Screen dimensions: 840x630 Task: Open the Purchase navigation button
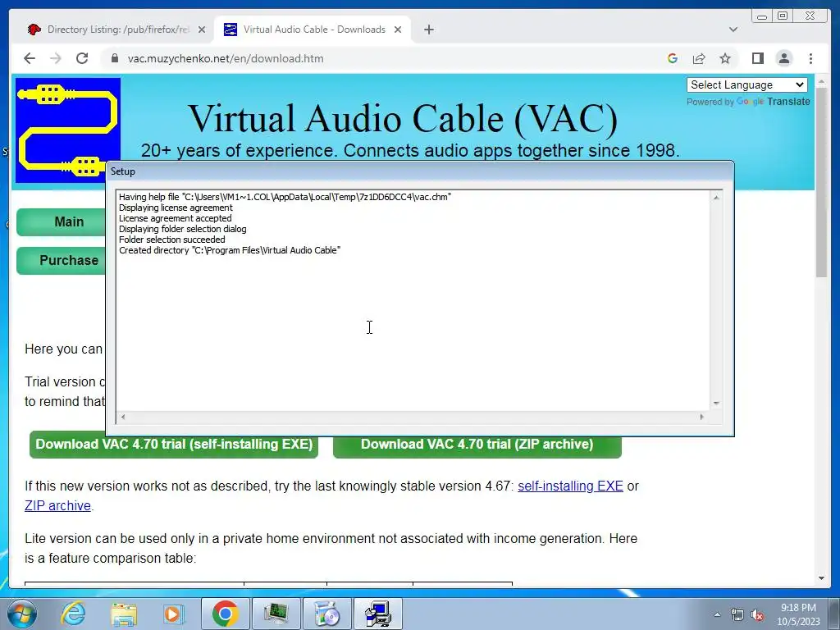[62, 260]
